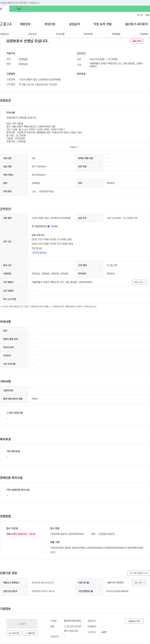Image resolution: width=150 pixels, height=644 pixels.
Task: Jump to the 근무조건 section tab
Action: click(x=32, y=34)
